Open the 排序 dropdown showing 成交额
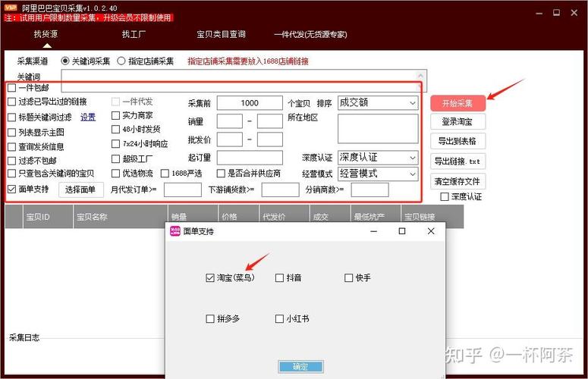 click(x=378, y=102)
